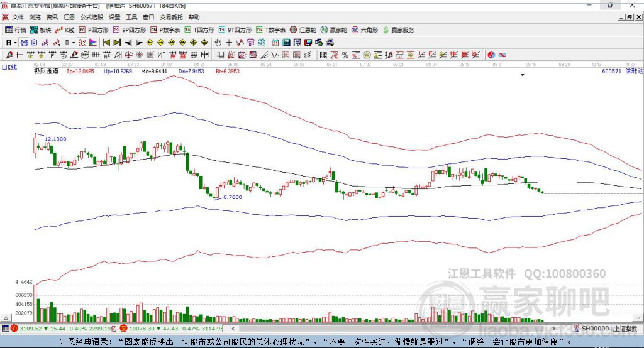Click the 8.7600 low price label
This screenshot has height=348, width=644.
[233, 197]
